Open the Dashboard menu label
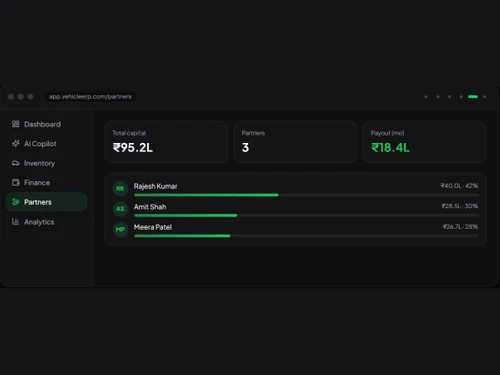500x375 pixels. (x=42, y=124)
